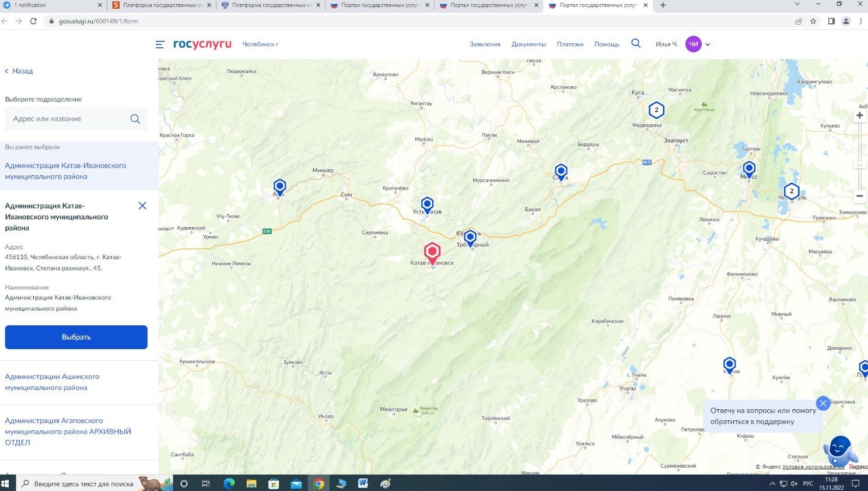Open the Платежи menu item

point(570,44)
